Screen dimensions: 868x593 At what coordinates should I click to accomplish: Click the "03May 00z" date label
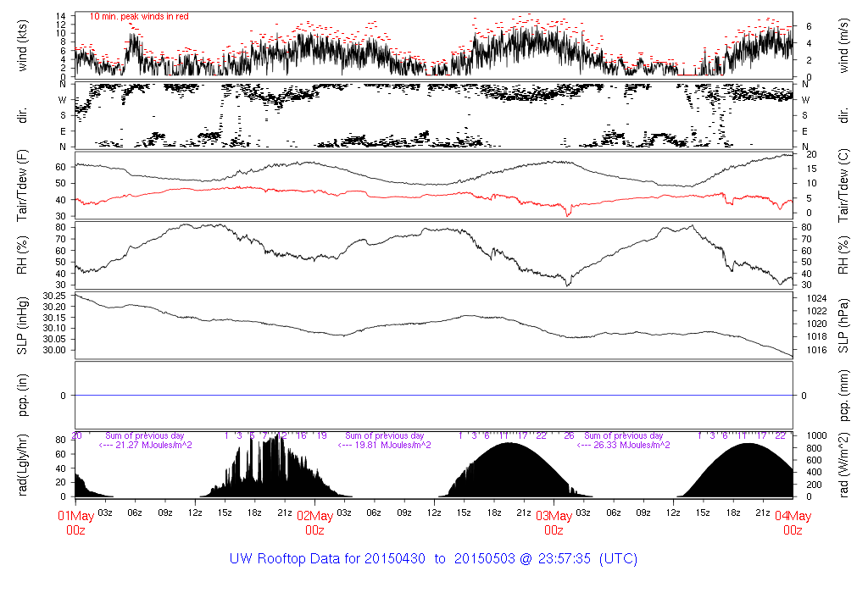(x=554, y=523)
